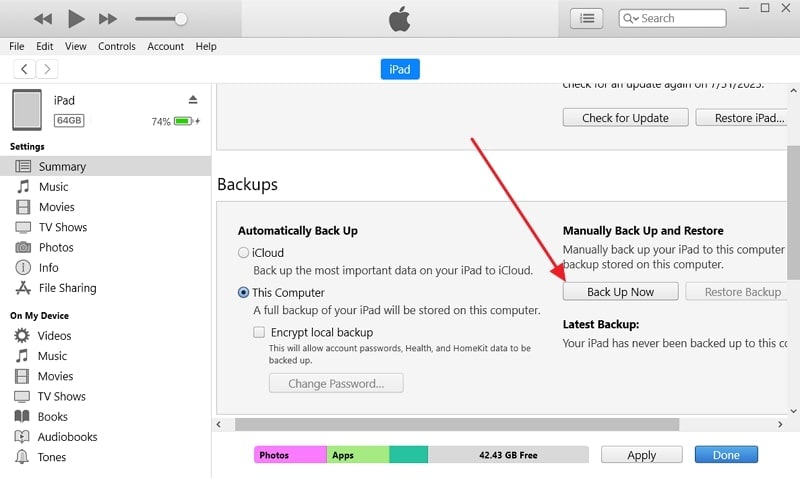
Task: Open Tones on device
Action: [52, 457]
